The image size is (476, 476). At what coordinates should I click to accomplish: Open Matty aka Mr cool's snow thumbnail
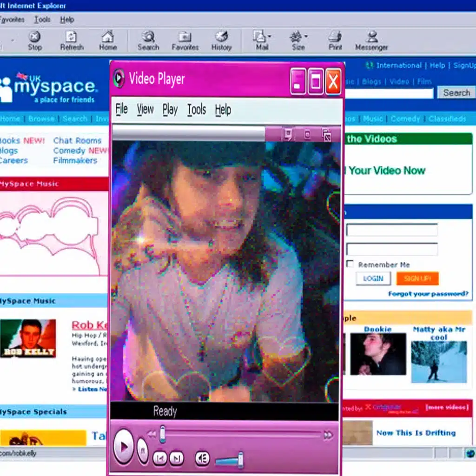tap(439, 362)
